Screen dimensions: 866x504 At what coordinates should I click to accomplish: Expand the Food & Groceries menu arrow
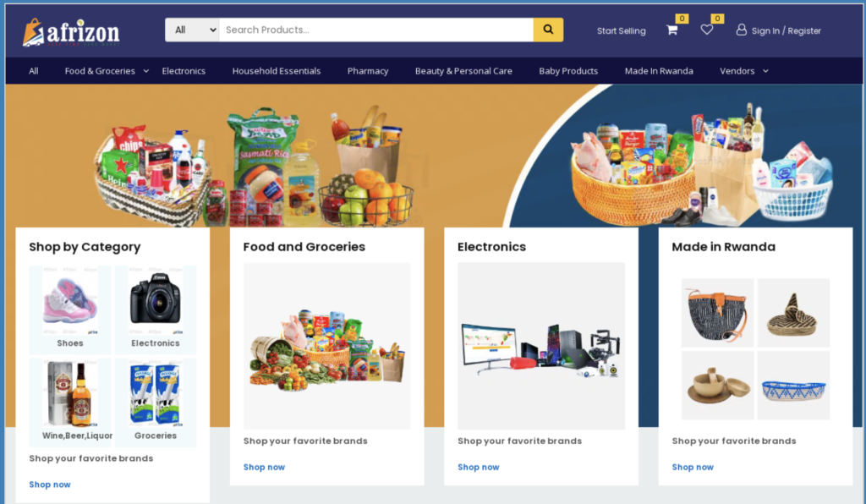pos(145,71)
